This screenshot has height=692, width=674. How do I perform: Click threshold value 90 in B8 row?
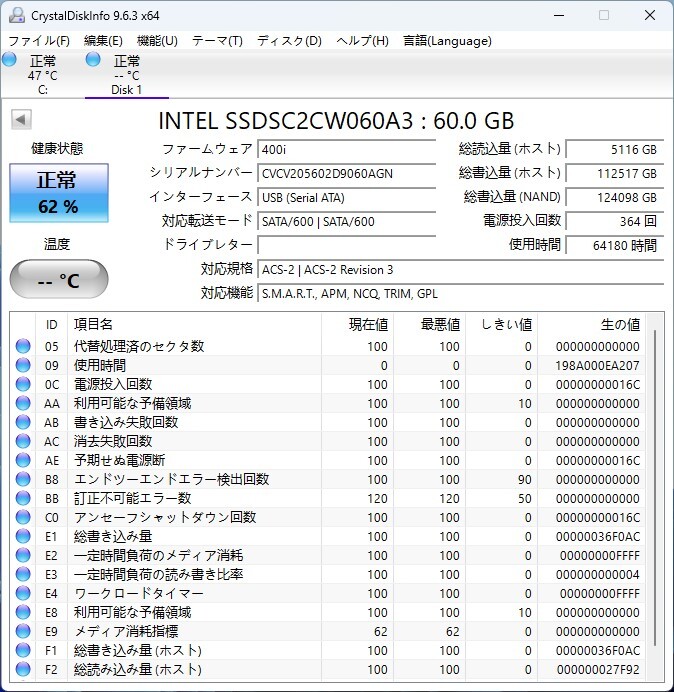[x=525, y=479]
